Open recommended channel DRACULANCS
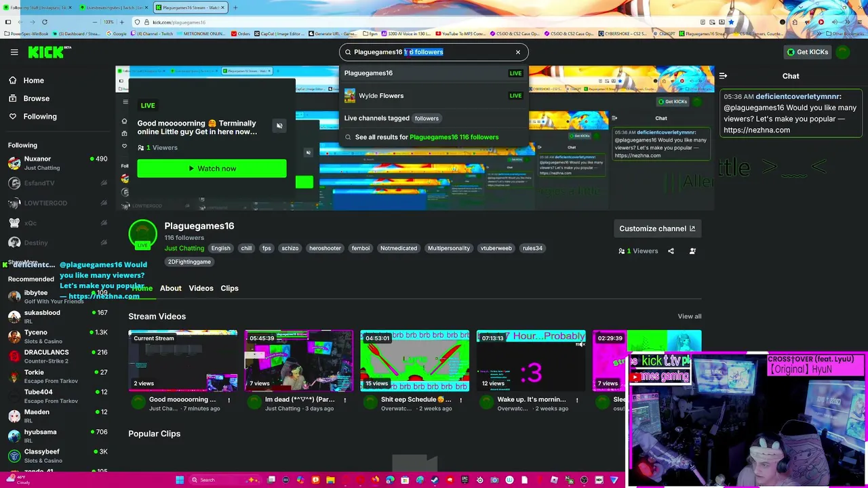The width and height of the screenshot is (868, 488). [x=58, y=357]
